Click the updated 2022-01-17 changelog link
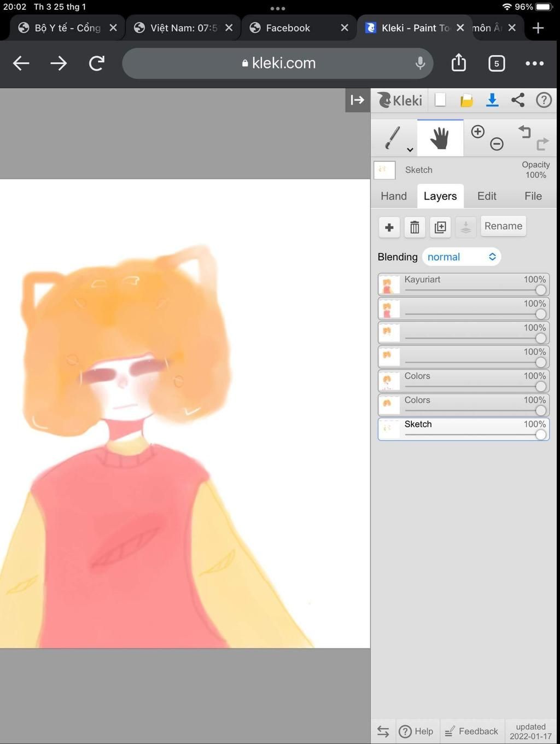Image resolution: width=560 pixels, height=744 pixels. (530, 731)
